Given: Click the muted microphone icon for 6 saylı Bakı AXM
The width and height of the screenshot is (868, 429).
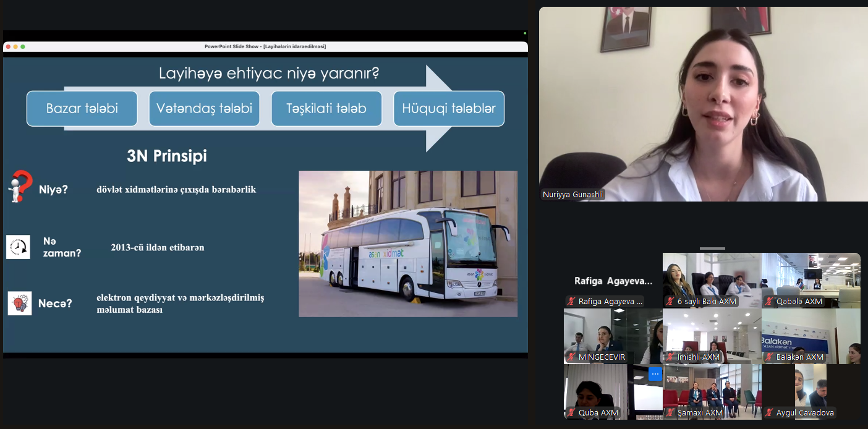Looking at the screenshot, I should point(670,302).
